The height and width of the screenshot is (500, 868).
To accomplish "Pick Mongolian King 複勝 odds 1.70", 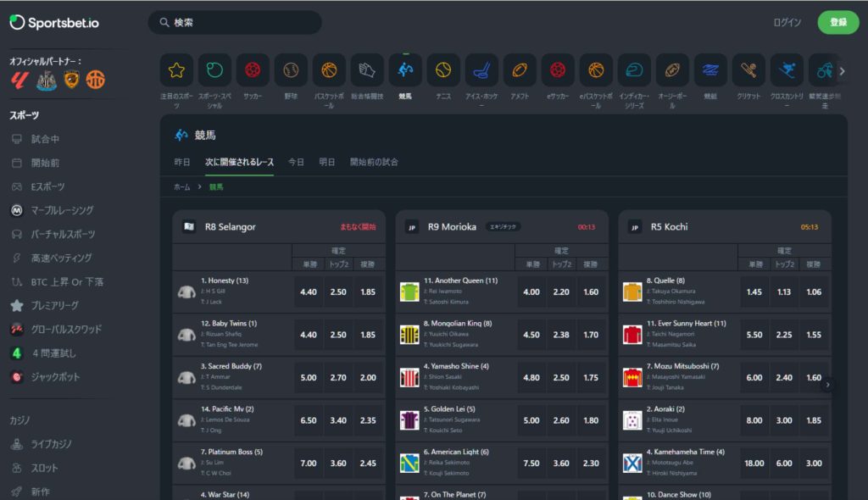I will click(x=591, y=335).
